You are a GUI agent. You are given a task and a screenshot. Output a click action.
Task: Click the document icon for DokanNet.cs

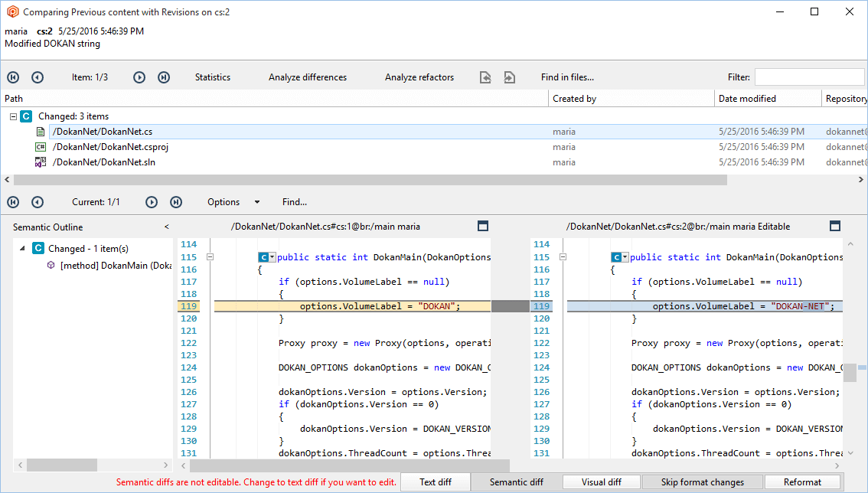click(x=41, y=132)
